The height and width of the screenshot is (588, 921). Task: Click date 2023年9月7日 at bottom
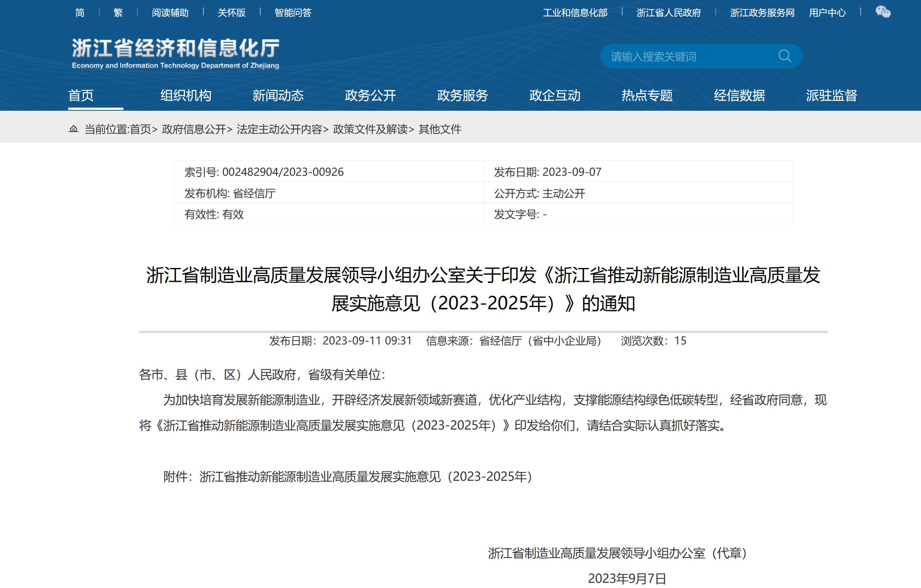tap(627, 579)
